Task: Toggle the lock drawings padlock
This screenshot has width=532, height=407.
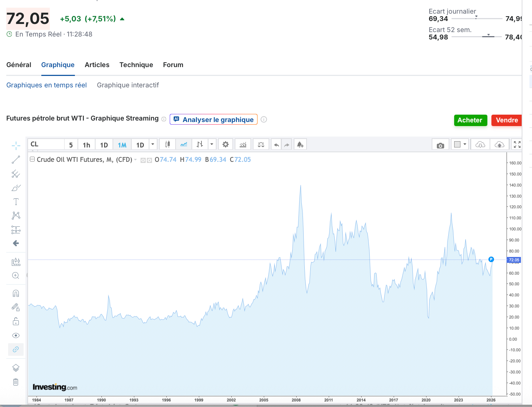Action: (x=16, y=321)
